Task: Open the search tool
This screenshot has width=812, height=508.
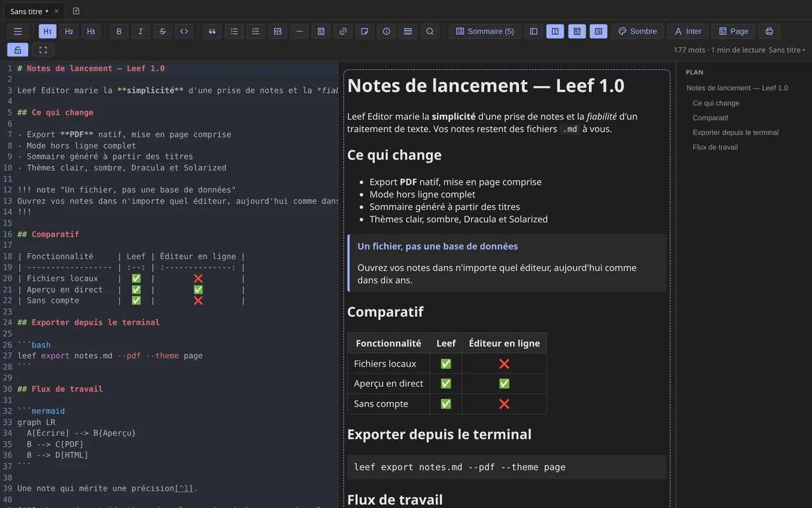Action: tap(429, 31)
